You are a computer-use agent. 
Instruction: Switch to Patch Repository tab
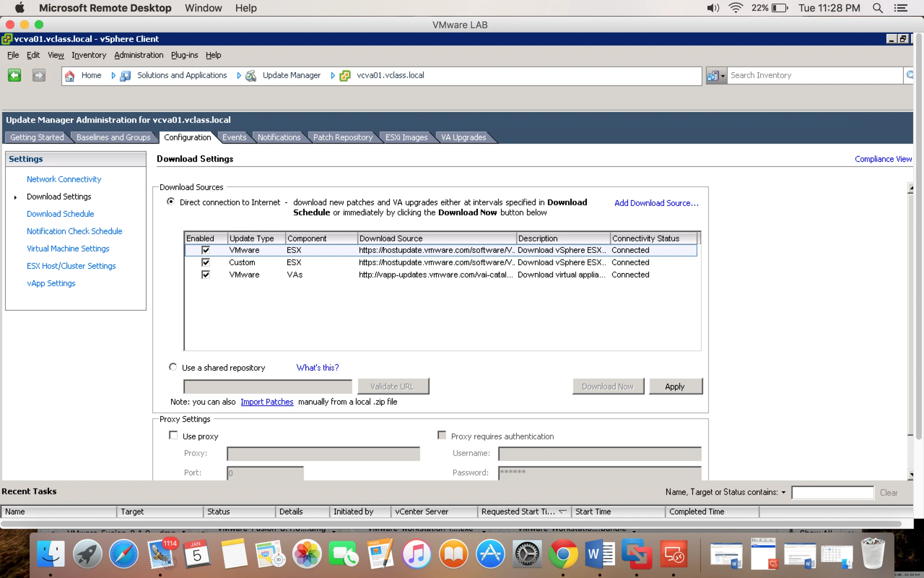click(343, 137)
